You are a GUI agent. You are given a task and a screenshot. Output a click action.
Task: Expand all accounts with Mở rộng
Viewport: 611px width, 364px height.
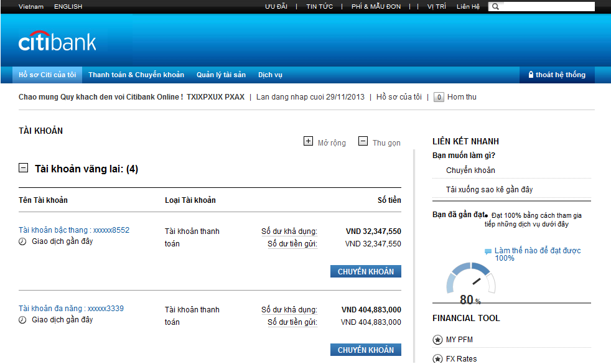pos(332,142)
